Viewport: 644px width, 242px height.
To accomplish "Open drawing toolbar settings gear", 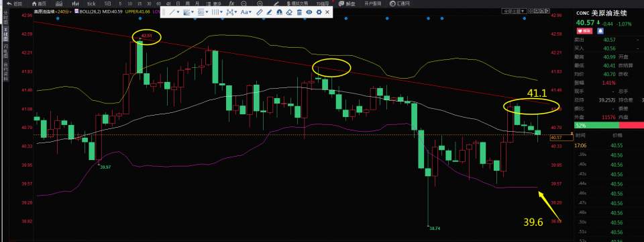I will [319, 12].
